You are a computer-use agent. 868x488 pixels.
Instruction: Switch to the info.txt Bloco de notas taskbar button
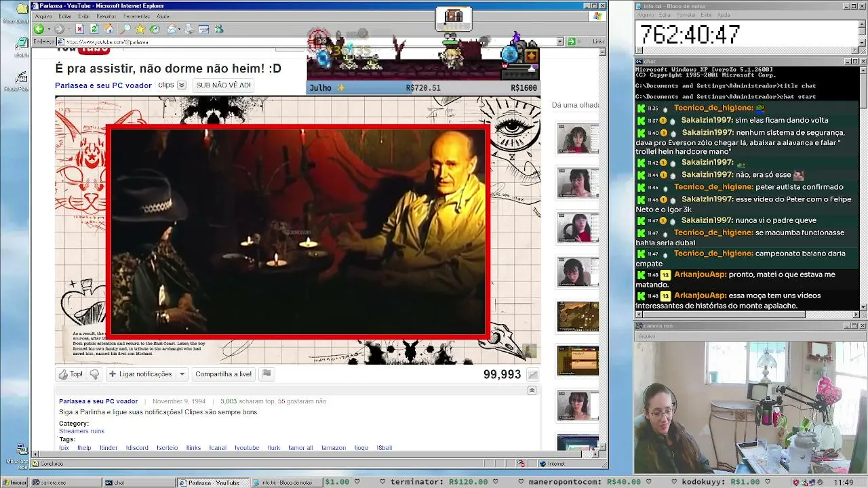point(285,483)
